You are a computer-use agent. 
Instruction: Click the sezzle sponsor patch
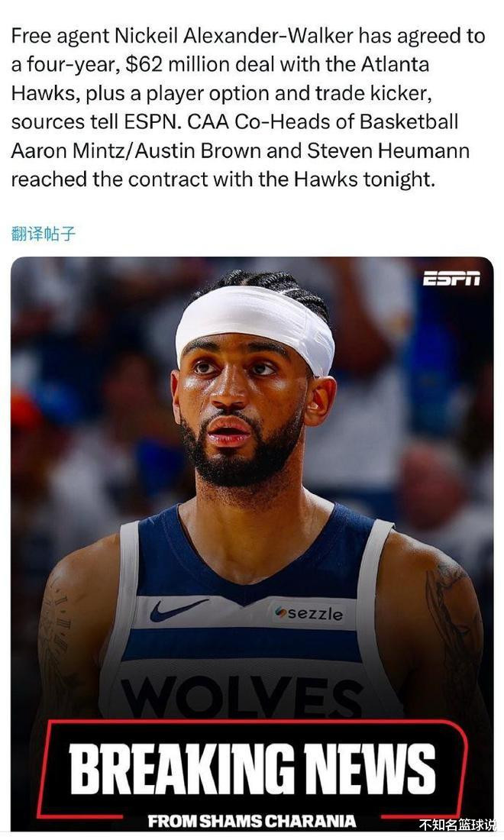pyautogui.click(x=309, y=613)
